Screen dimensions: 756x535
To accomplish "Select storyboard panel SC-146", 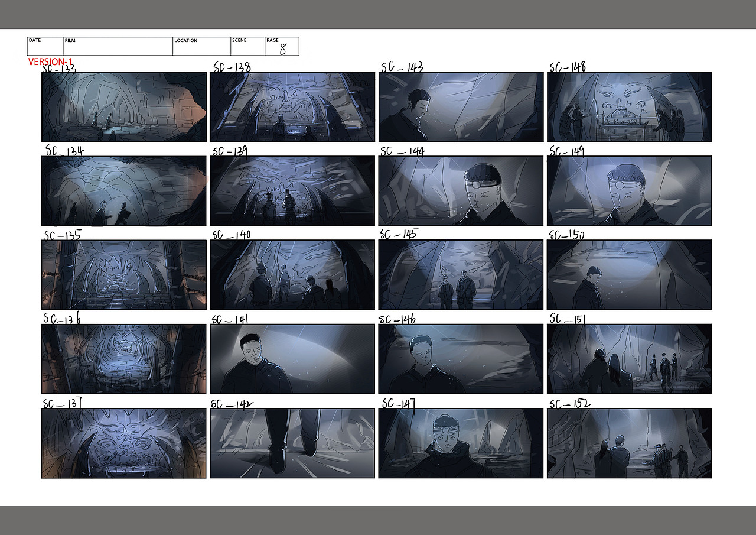I will point(461,359).
